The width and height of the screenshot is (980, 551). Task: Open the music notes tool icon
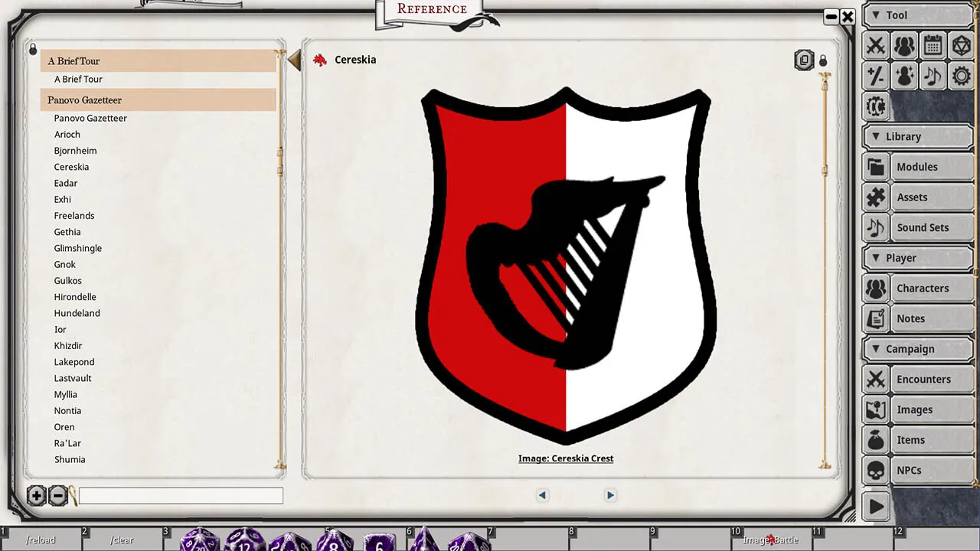933,75
